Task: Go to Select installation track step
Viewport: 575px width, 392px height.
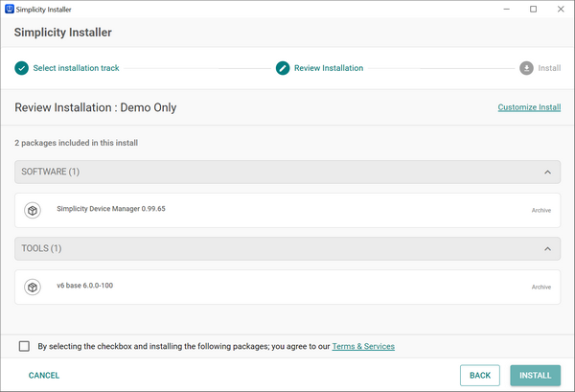Action: [76, 68]
